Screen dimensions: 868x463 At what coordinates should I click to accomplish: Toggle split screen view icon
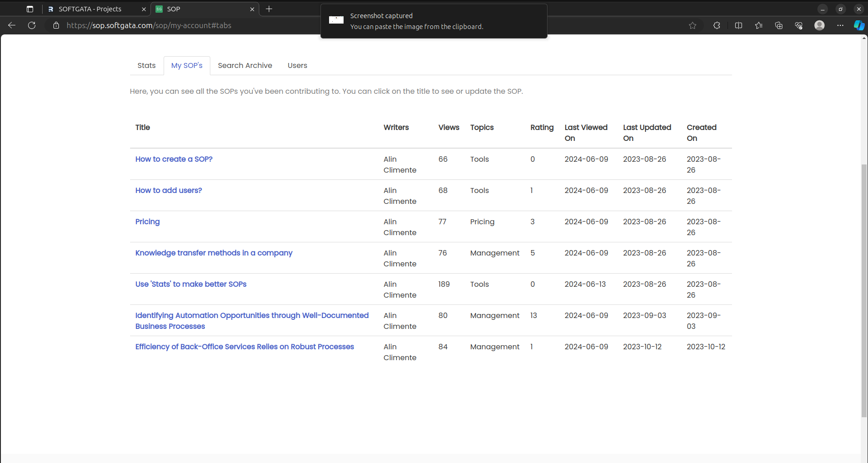[x=738, y=25]
